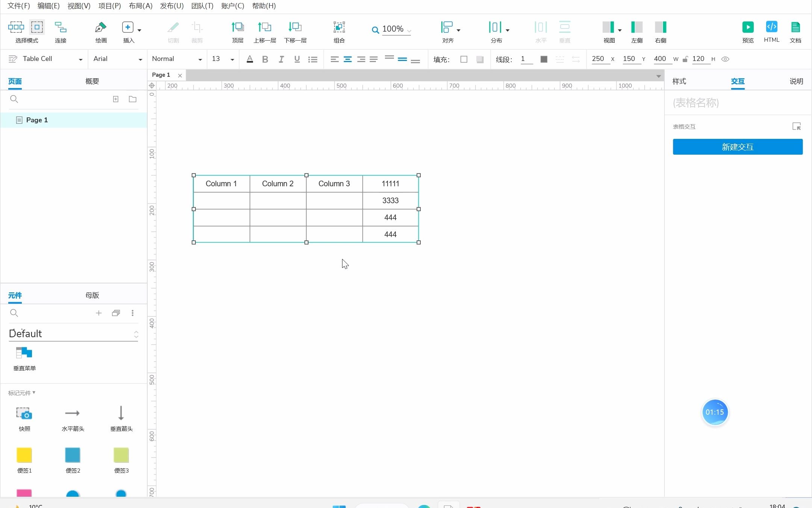Screen dimensions: 812x508
Task: Click the Snapshot (快照) widget icon
Action: [24, 413]
